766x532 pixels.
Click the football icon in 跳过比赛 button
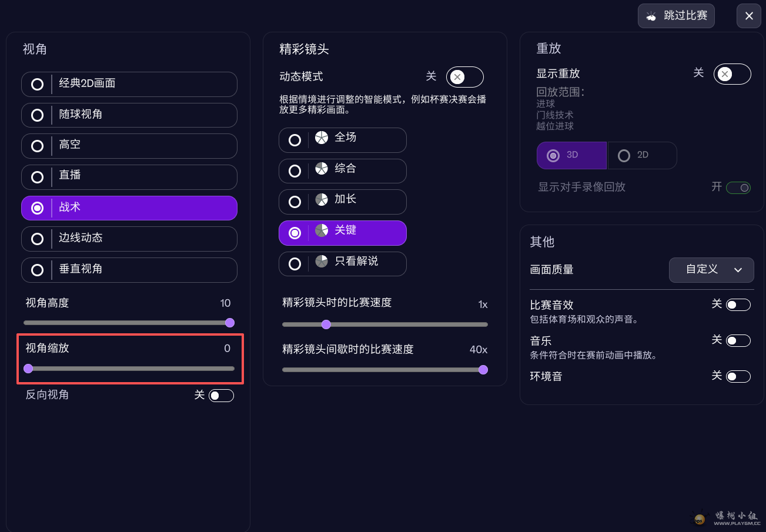pos(651,16)
